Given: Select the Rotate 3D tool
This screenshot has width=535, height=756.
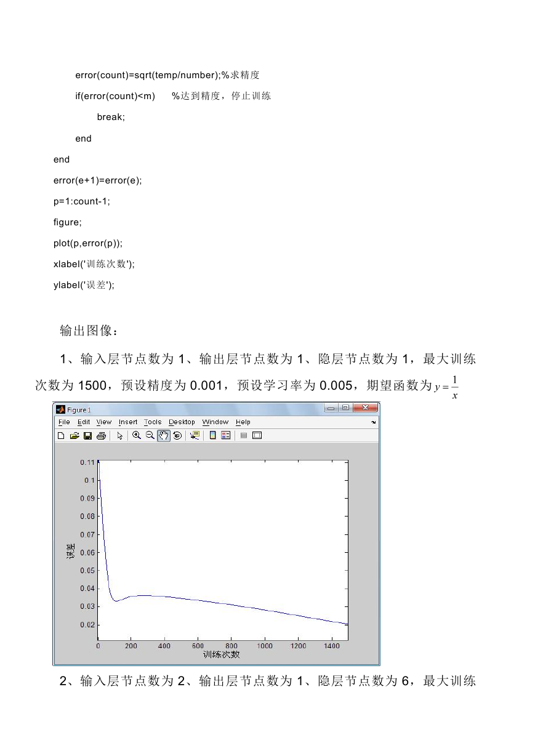Looking at the screenshot, I should [x=177, y=435].
